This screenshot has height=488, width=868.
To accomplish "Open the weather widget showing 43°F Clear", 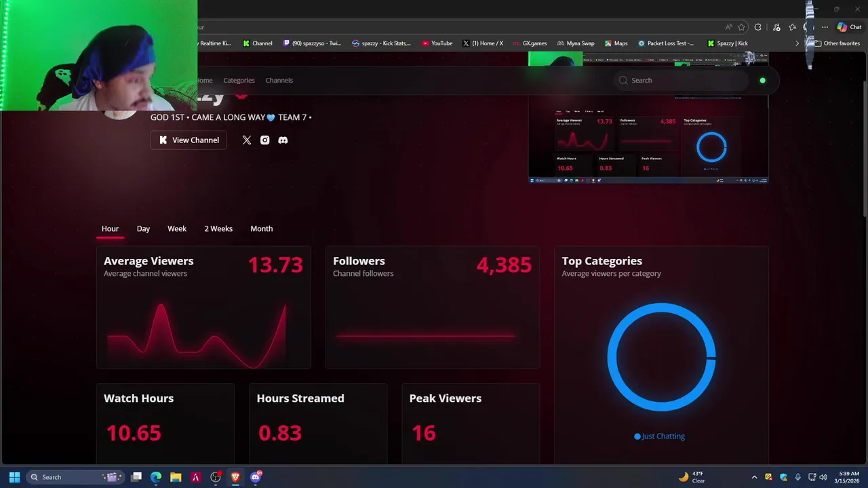I will [x=692, y=477].
